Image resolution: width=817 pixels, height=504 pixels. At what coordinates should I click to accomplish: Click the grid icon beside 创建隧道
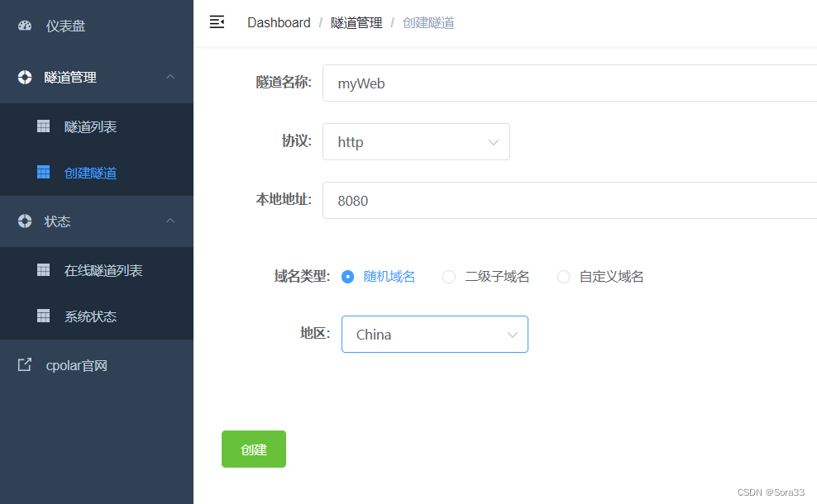click(x=44, y=173)
